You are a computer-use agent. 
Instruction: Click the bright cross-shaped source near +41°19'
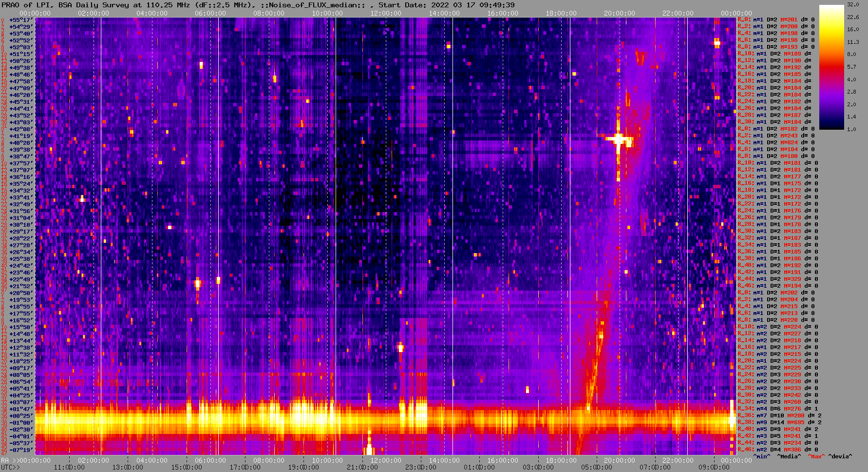tap(618, 140)
